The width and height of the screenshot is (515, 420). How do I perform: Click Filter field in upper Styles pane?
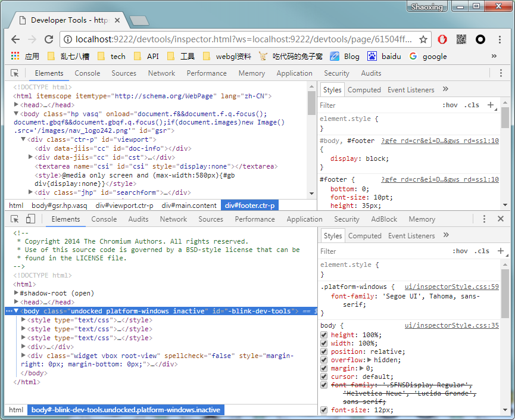377,105
